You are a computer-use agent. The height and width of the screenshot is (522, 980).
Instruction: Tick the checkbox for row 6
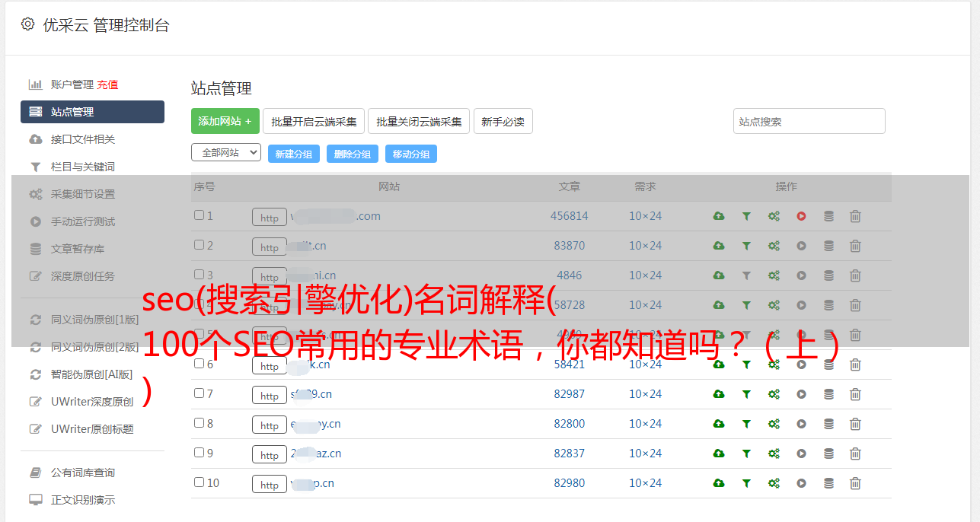(199, 364)
